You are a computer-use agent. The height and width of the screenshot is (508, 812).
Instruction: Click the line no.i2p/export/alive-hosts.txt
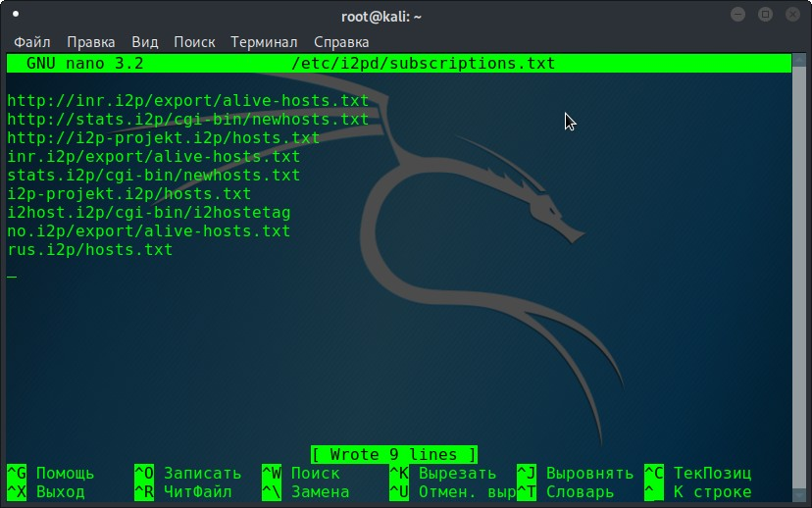tap(149, 231)
